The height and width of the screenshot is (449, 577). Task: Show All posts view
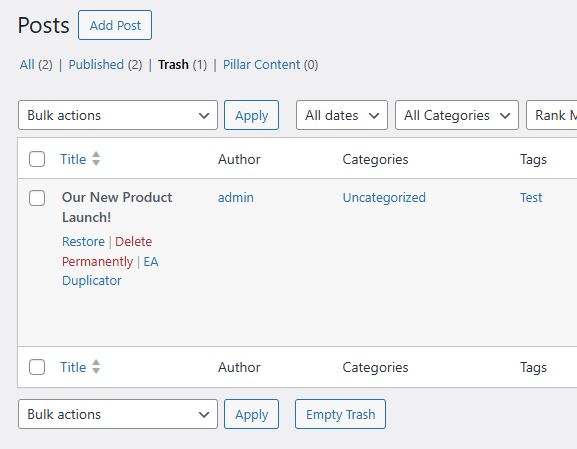pyautogui.click(x=27, y=64)
